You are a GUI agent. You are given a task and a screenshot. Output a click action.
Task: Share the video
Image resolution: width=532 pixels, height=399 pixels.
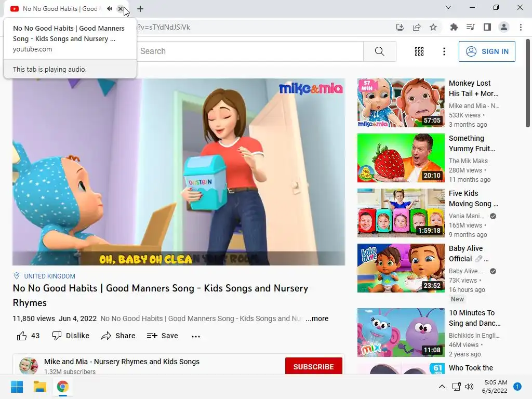pyautogui.click(x=118, y=336)
